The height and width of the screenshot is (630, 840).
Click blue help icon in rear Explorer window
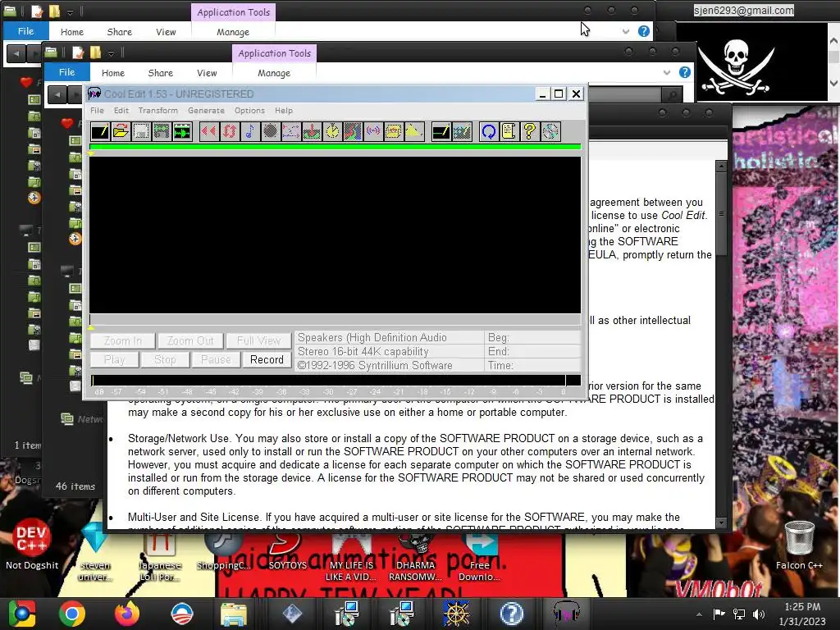click(x=644, y=31)
